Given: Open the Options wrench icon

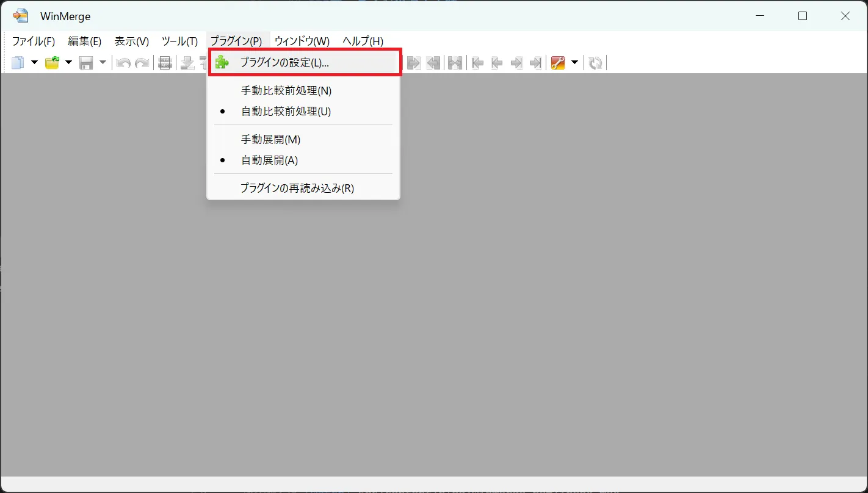Looking at the screenshot, I should pyautogui.click(x=558, y=62).
